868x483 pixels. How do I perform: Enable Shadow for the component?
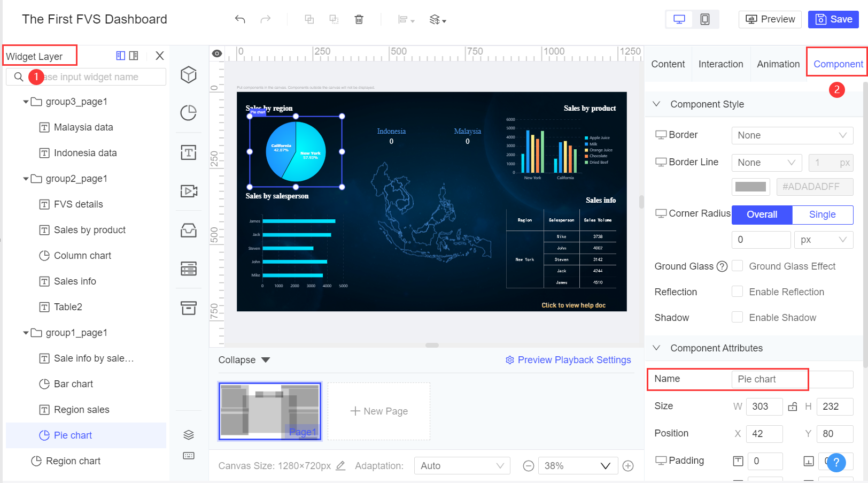(x=737, y=317)
